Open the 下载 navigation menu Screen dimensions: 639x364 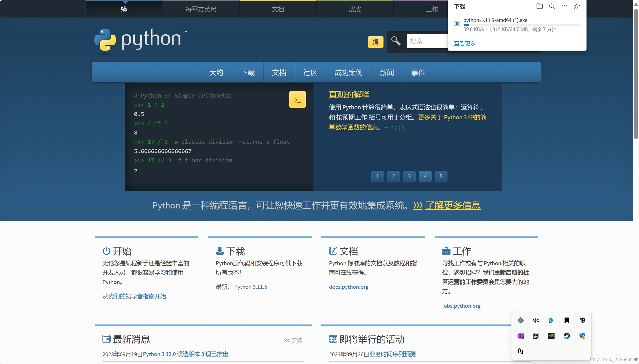(248, 73)
